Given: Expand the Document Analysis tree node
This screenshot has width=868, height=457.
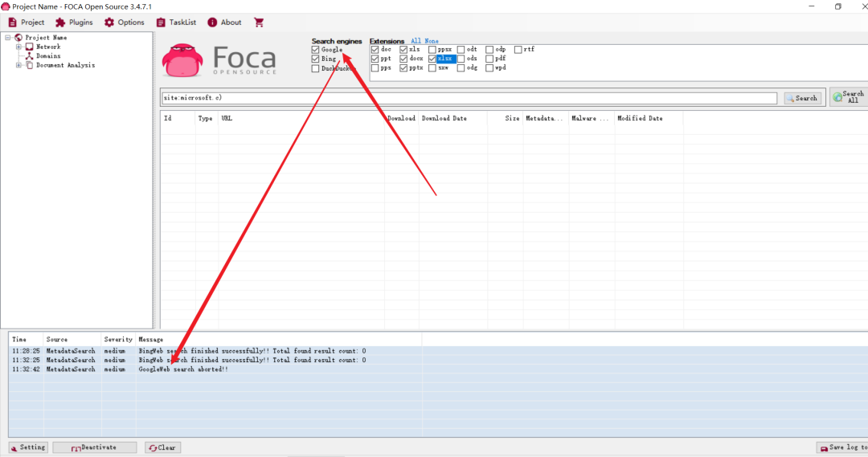Looking at the screenshot, I should click(x=18, y=65).
